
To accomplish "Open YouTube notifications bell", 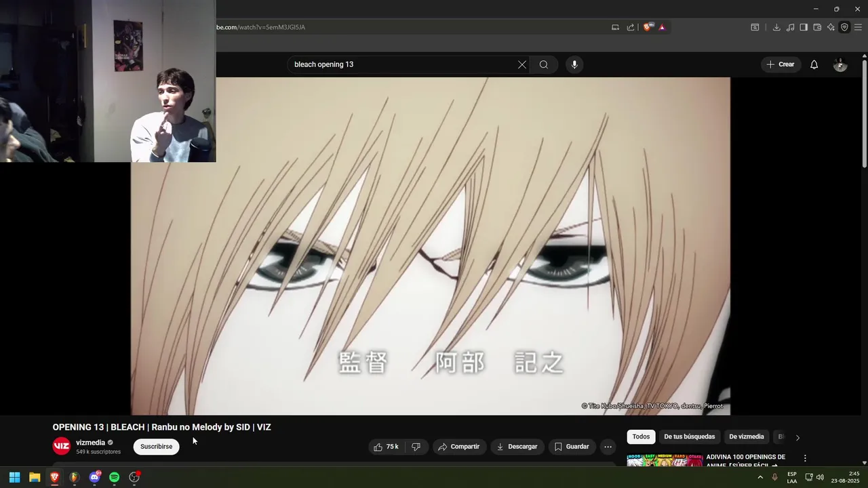I will click(x=814, y=64).
